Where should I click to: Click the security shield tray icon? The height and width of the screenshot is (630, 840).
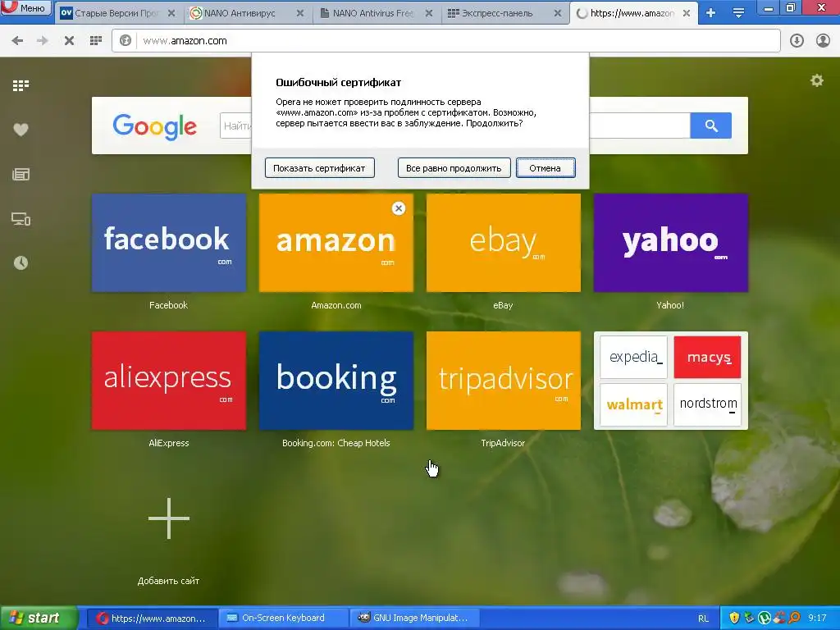734,619
